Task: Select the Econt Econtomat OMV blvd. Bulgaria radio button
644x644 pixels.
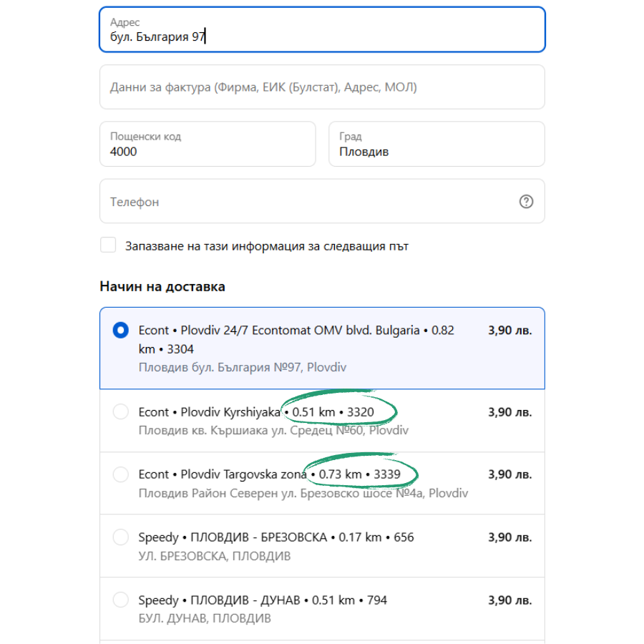Action: [121, 331]
